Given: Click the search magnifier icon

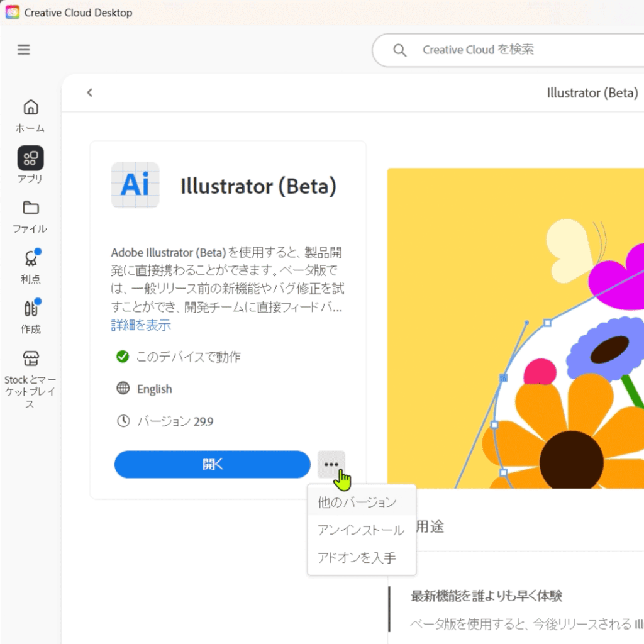Looking at the screenshot, I should 399,50.
